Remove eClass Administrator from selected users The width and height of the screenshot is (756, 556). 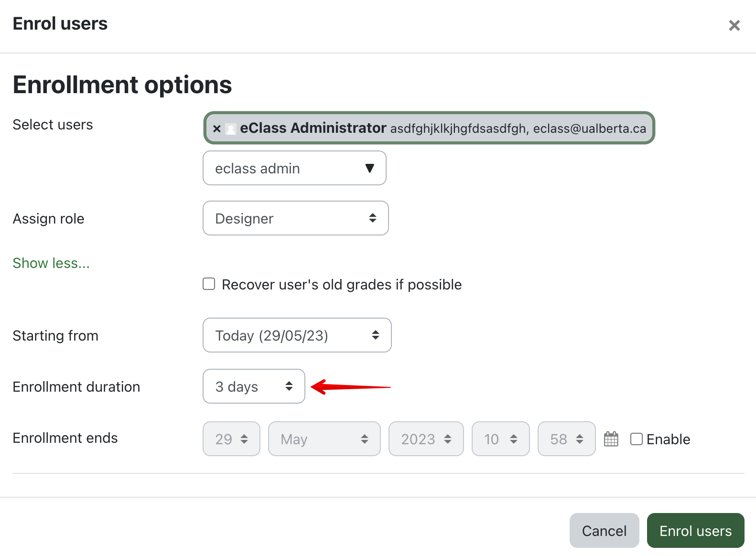[217, 128]
